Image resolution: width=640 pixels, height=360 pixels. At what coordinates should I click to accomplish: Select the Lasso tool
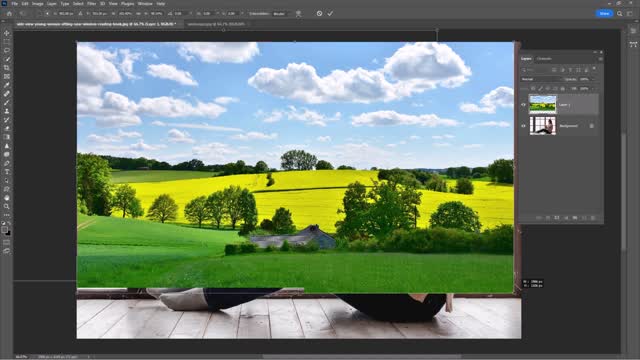[7, 50]
